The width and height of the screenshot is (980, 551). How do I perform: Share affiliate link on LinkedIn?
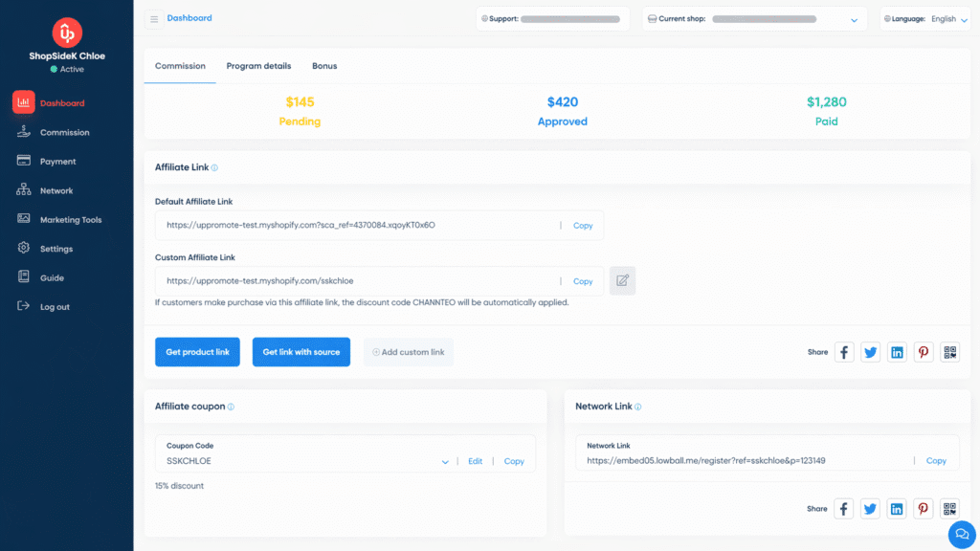(x=897, y=351)
